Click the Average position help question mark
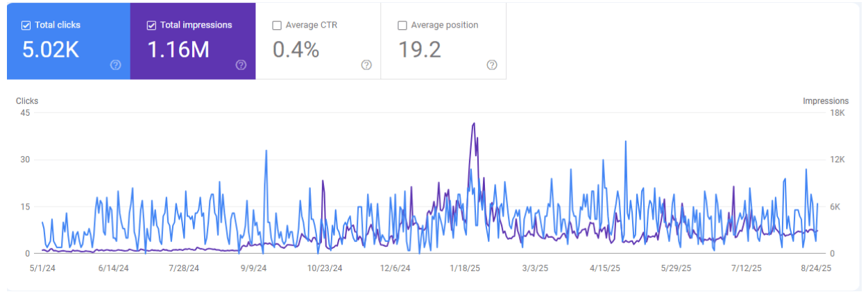Image resolution: width=868 pixels, height=301 pixels. point(491,65)
